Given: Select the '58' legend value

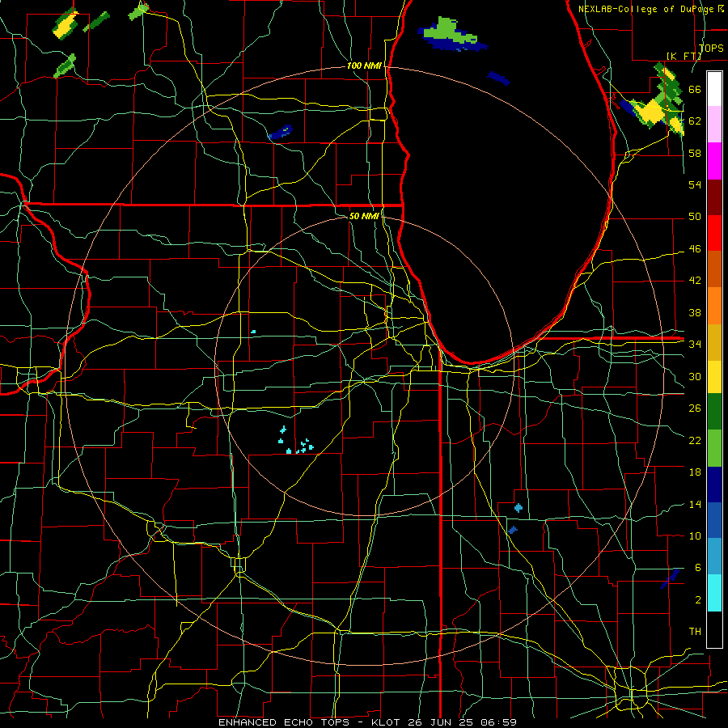Looking at the screenshot, I should pyautogui.click(x=695, y=153).
